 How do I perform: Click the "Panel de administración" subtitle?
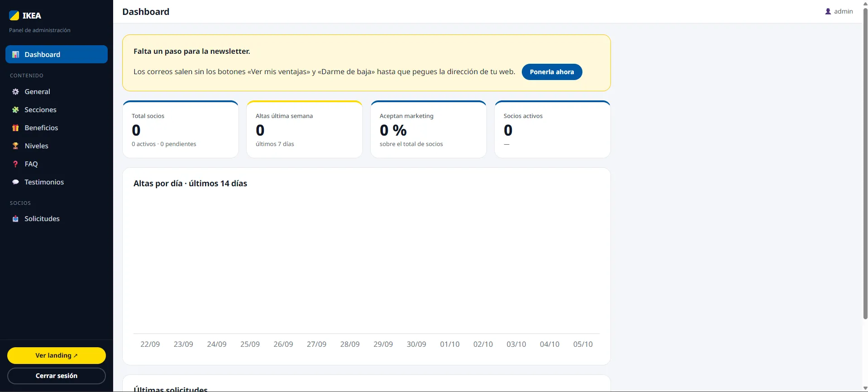coord(40,30)
